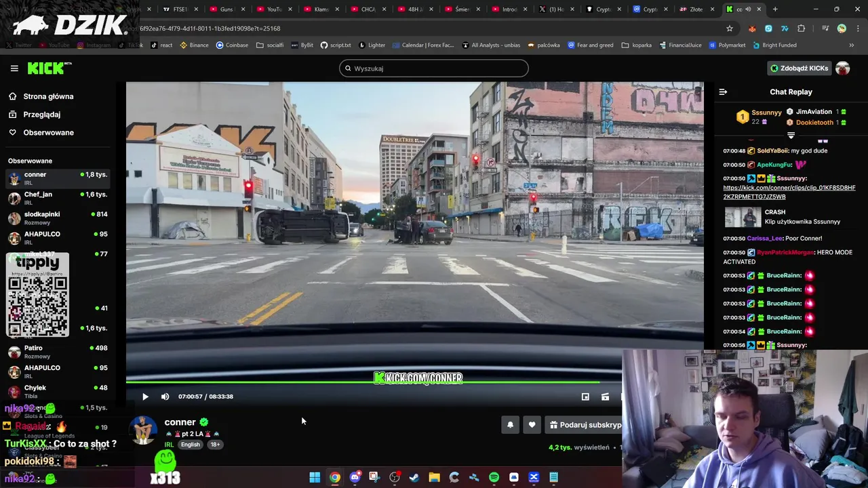Screen dimensions: 868x488
Task: Click SoldYaBoii username in chat
Action: (772, 150)
